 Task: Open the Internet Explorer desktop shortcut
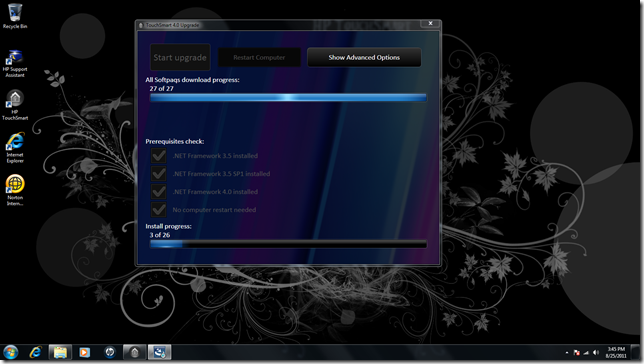pos(15,147)
